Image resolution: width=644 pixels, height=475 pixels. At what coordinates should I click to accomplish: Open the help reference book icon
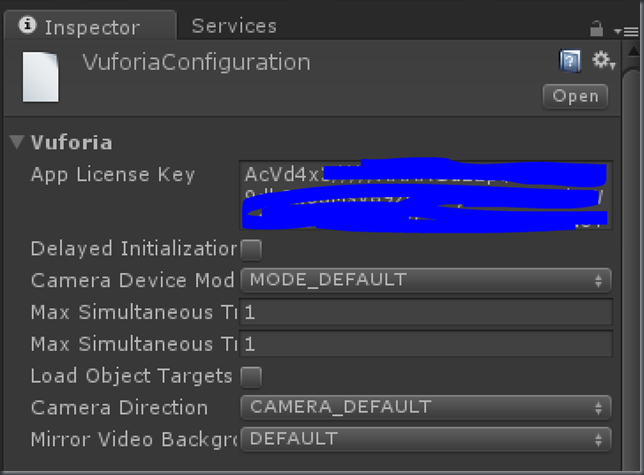coord(570,62)
